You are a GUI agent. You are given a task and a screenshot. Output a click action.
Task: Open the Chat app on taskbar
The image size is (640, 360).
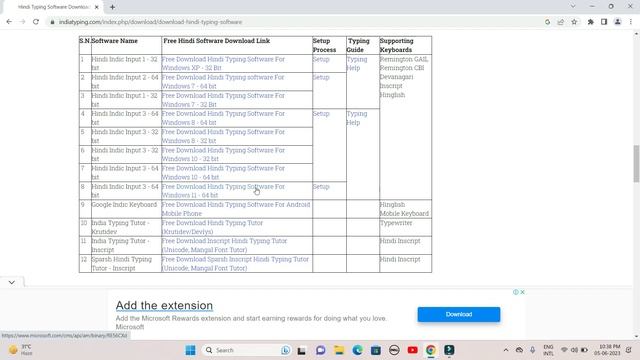321,350
